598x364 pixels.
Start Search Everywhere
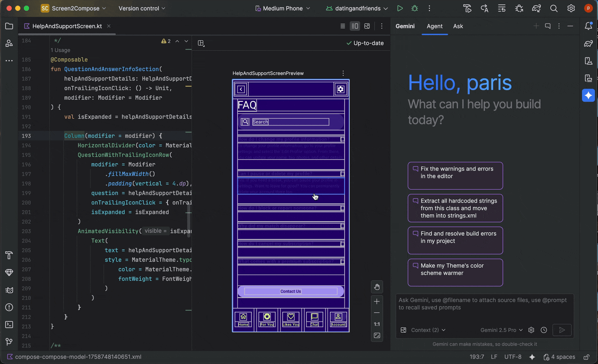click(x=553, y=8)
